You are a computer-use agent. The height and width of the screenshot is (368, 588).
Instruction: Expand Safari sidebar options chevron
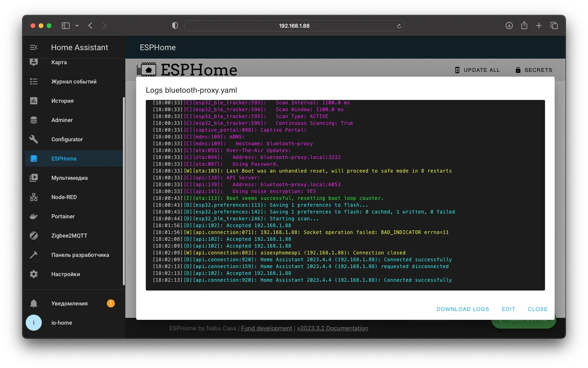pyautogui.click(x=77, y=26)
